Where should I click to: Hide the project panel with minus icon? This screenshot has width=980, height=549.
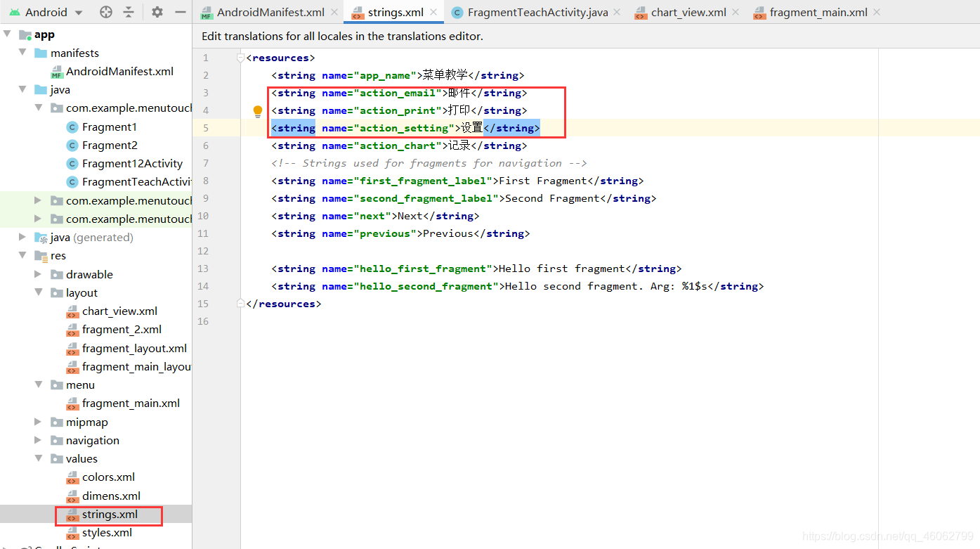click(180, 12)
